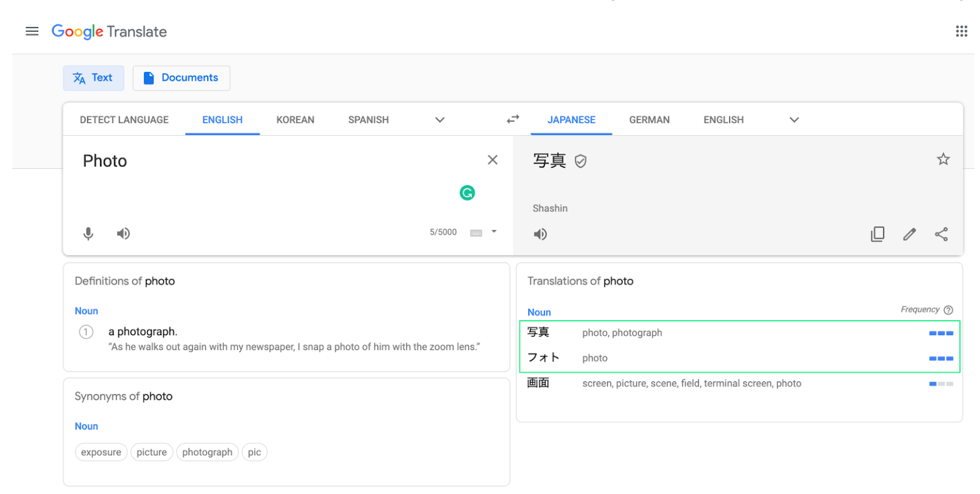The width and height of the screenshot is (980, 494).
Task: Click the 写真 translation row
Action: click(740, 333)
